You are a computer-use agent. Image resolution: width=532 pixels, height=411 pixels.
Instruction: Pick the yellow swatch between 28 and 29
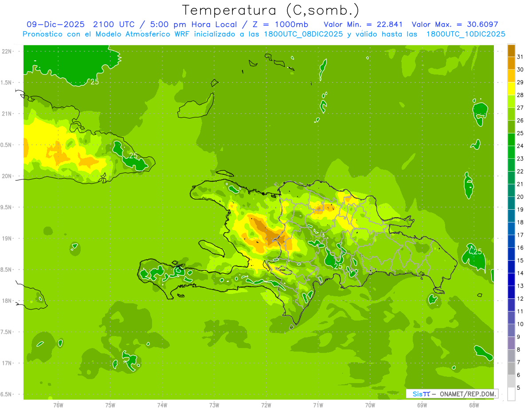point(511,89)
